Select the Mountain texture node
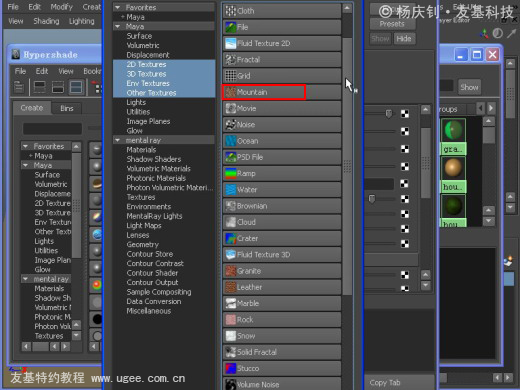This screenshot has height=390, width=520. tap(264, 92)
